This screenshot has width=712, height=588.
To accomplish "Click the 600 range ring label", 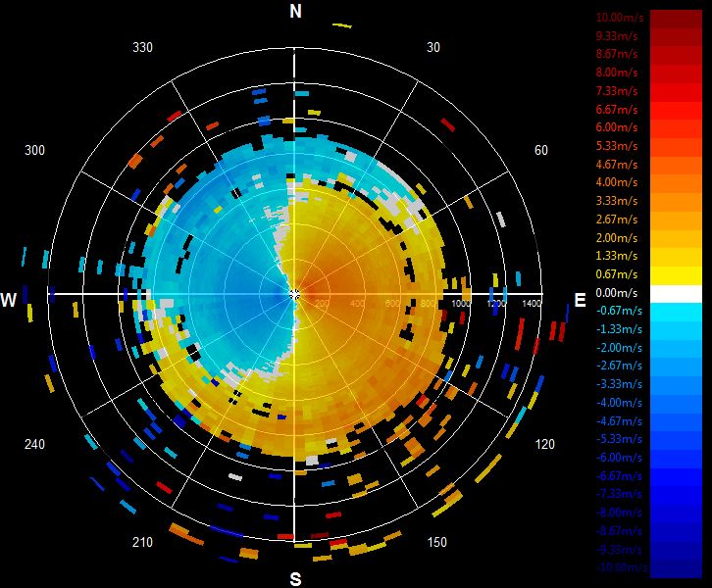I will click(x=393, y=304).
